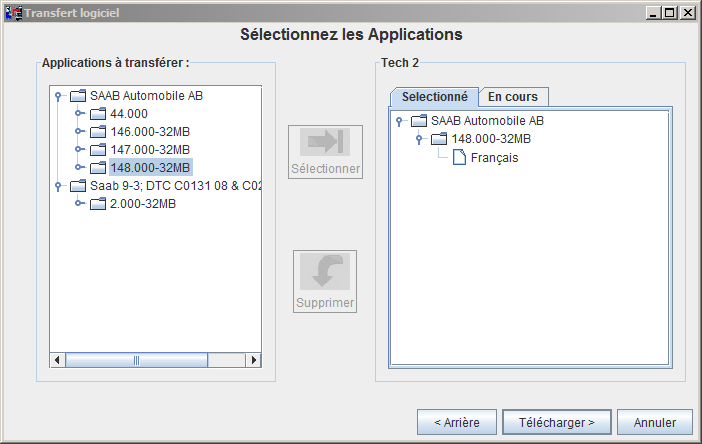Click the Français document icon
This screenshot has height=444, width=702.
click(460, 157)
